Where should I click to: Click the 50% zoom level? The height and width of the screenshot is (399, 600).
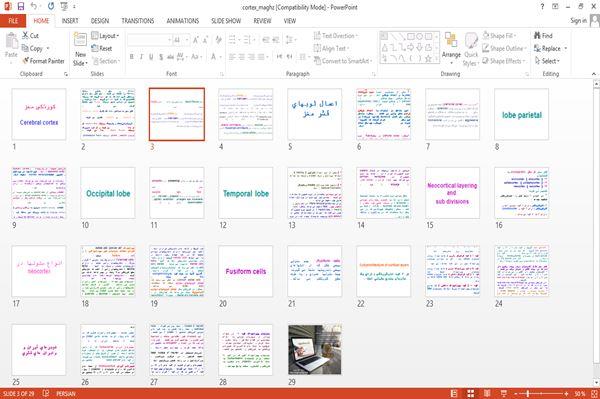coord(580,393)
